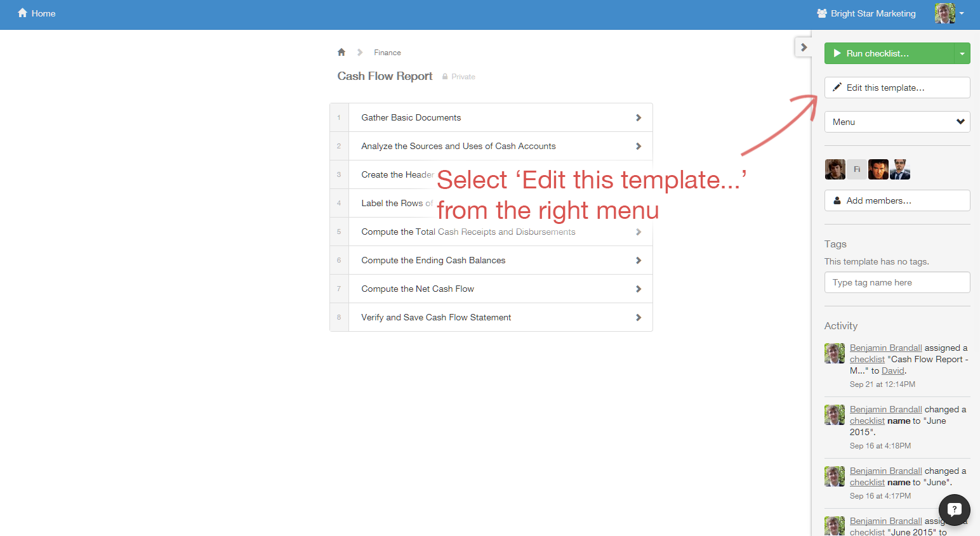Go to Home in top bar

click(x=37, y=13)
